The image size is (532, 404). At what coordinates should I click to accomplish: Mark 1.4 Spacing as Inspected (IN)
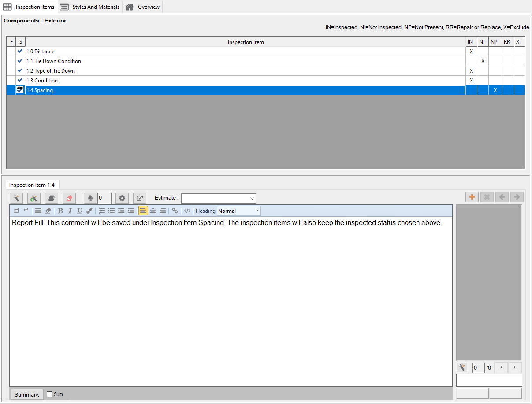(471, 90)
